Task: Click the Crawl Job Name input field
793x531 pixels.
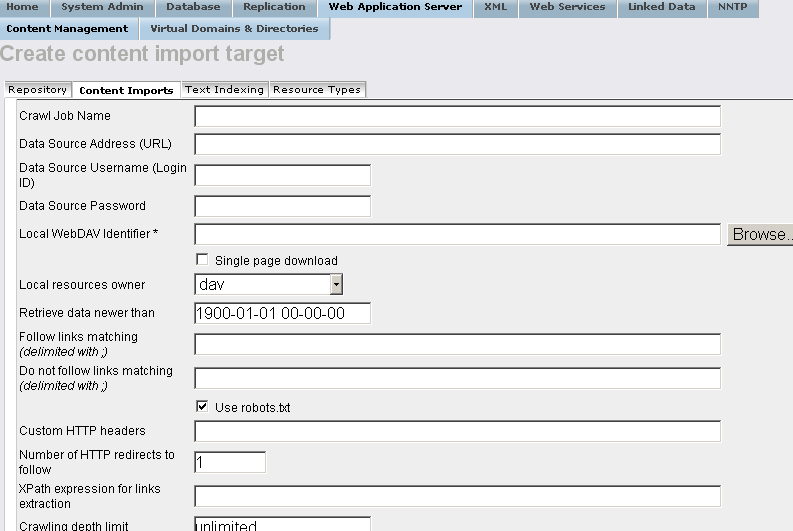Action: click(x=457, y=116)
